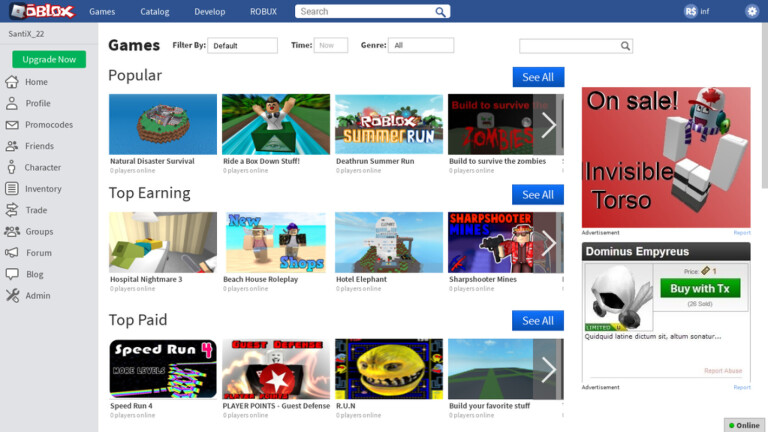Open the Time dropdown showing Now
This screenshot has height=432, width=768.
tap(331, 46)
